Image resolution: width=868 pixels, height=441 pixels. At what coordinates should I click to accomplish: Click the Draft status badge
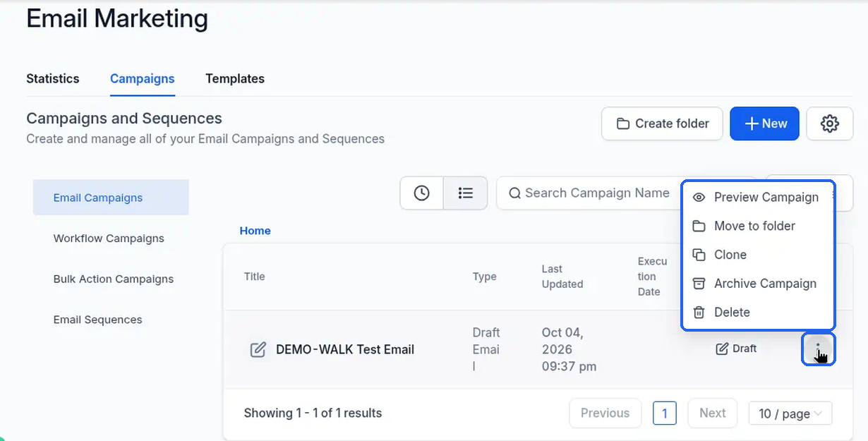click(x=736, y=349)
